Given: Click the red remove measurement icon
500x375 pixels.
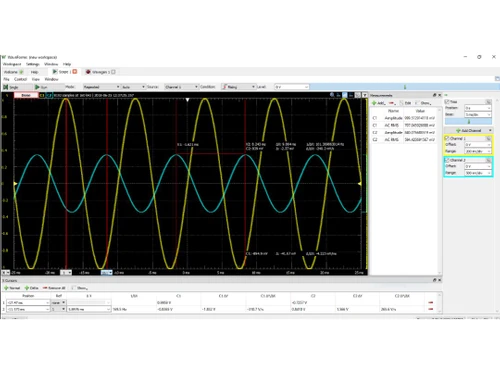Looking at the screenshot, I should click(x=392, y=103).
